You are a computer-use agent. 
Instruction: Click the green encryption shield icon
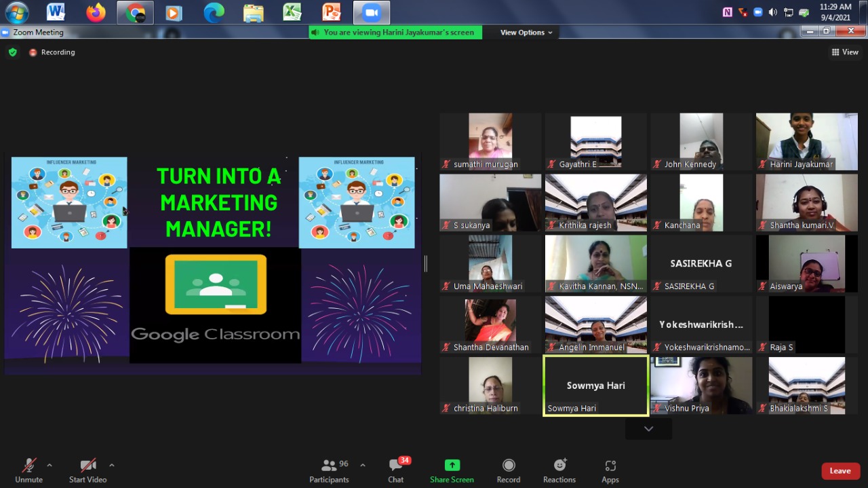coord(12,52)
